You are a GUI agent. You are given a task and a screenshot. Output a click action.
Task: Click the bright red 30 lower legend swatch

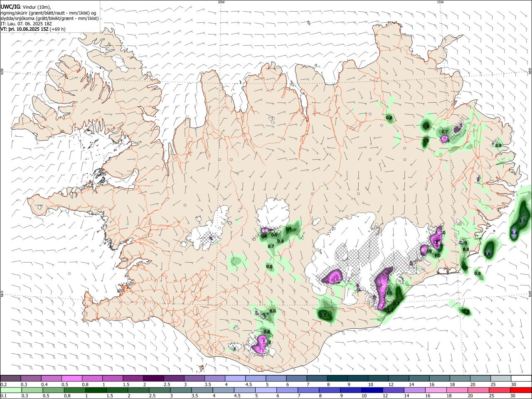520,390
